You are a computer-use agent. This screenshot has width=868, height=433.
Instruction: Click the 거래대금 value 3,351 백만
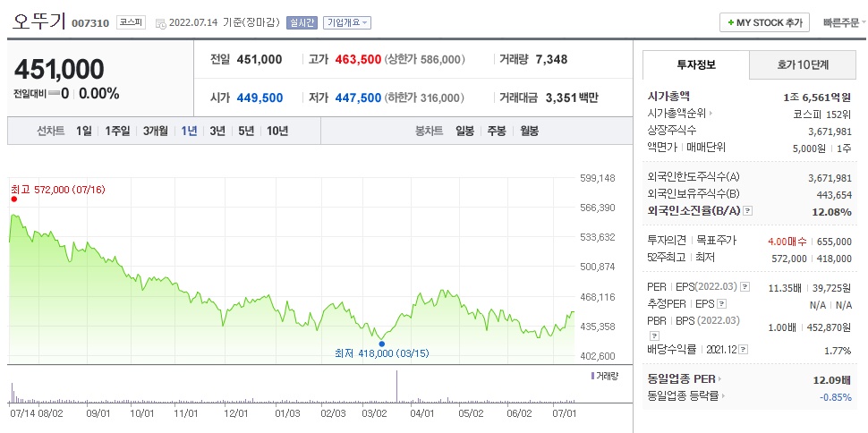click(572, 98)
